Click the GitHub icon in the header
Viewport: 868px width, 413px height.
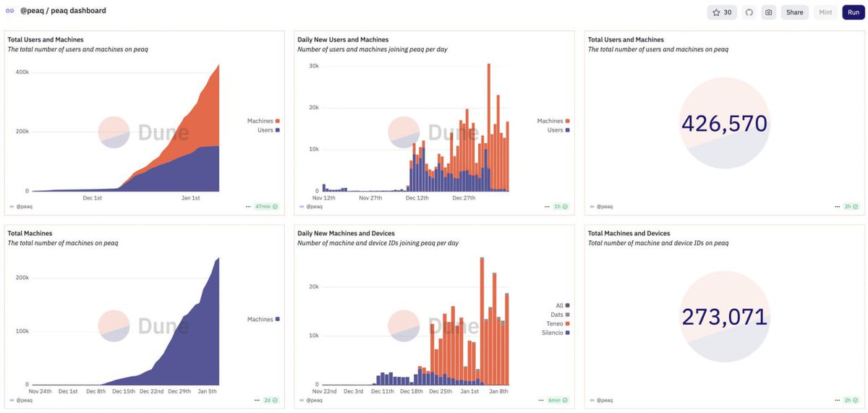(x=749, y=12)
